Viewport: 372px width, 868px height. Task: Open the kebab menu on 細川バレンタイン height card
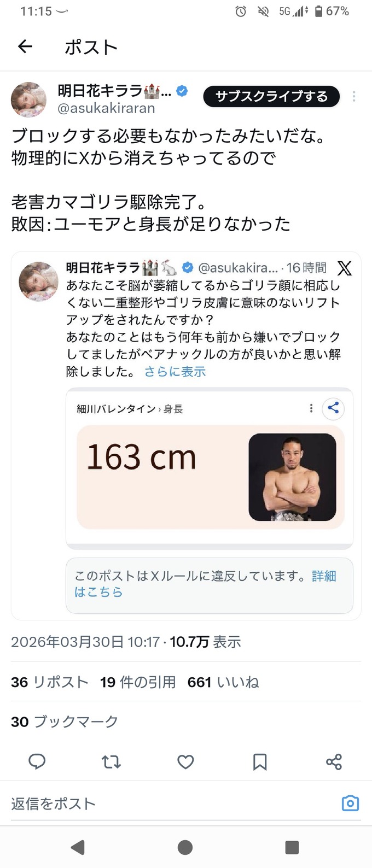[311, 408]
